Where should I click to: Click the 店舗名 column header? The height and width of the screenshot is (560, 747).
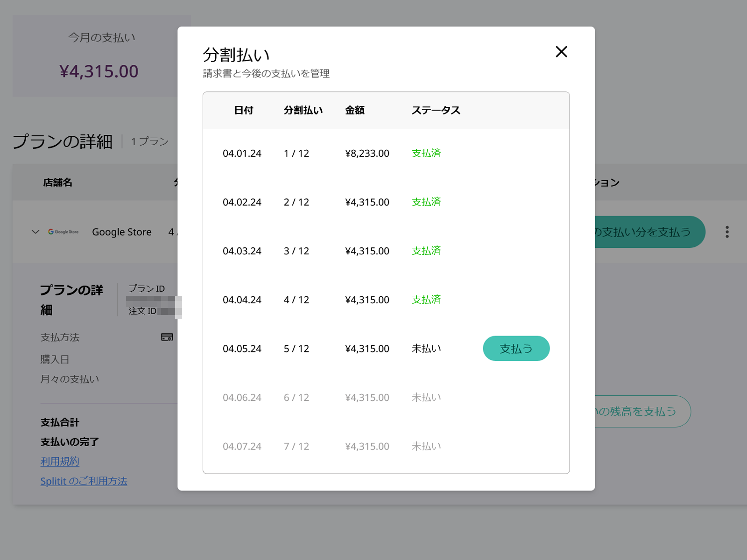58,182
